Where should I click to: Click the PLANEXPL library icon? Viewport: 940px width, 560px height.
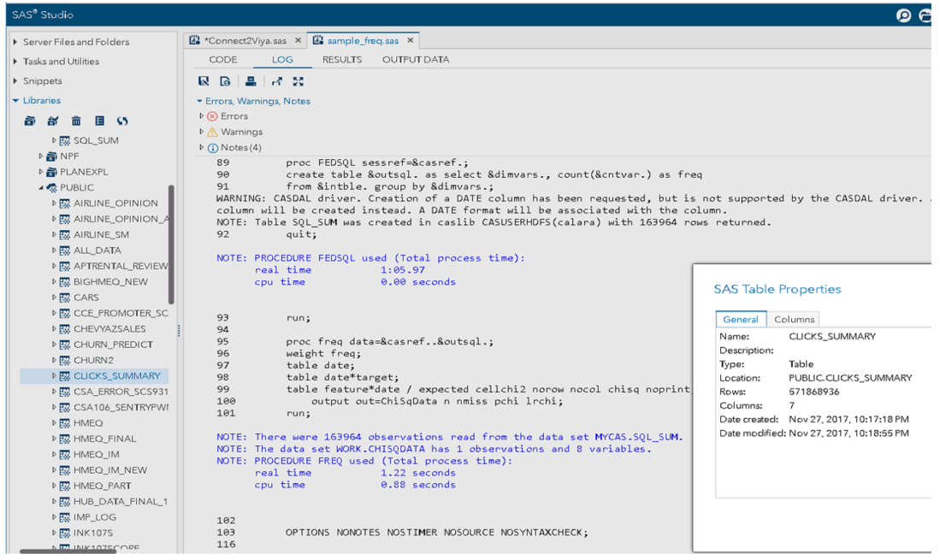[52, 172]
